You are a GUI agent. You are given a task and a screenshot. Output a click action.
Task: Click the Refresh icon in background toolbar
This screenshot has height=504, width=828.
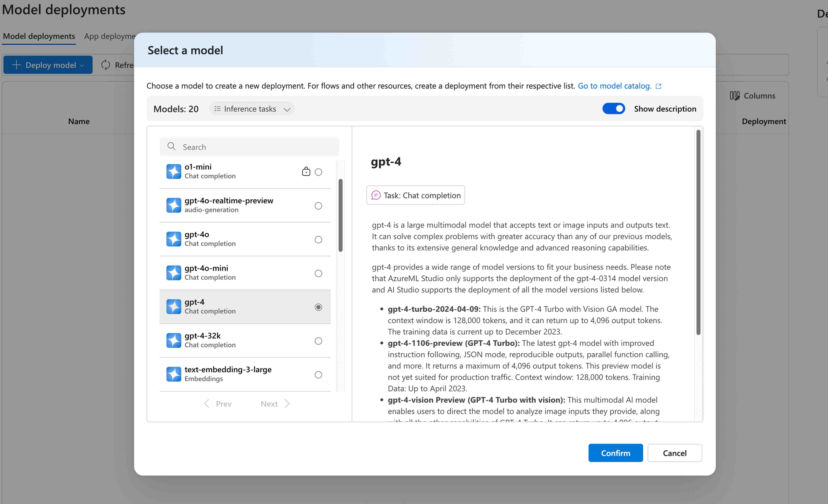[x=105, y=65]
